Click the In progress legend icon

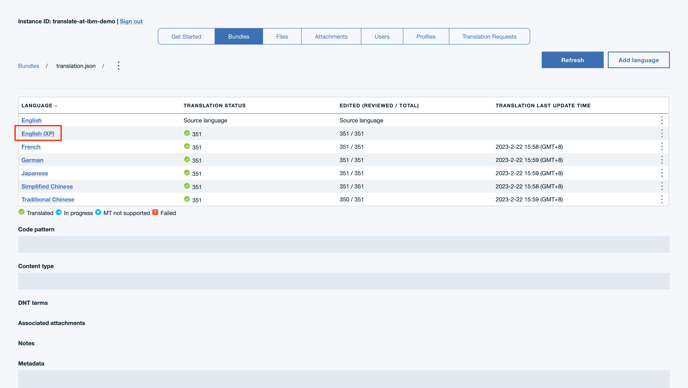(x=59, y=212)
